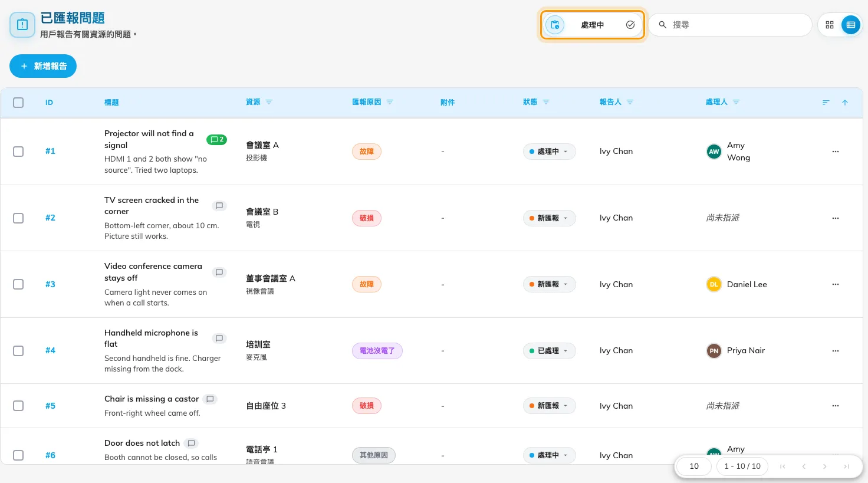
Task: Click the 電池沒電了 tag on report #4
Action: (377, 351)
